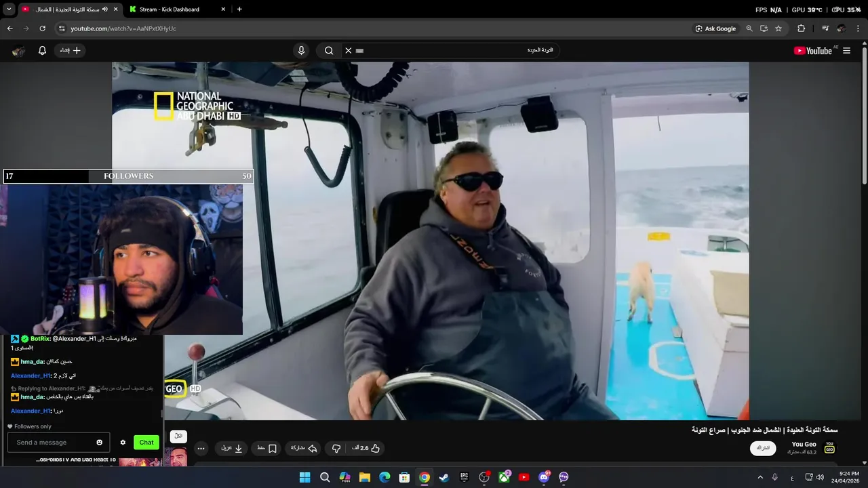Click the all filter chip below video

point(178,436)
